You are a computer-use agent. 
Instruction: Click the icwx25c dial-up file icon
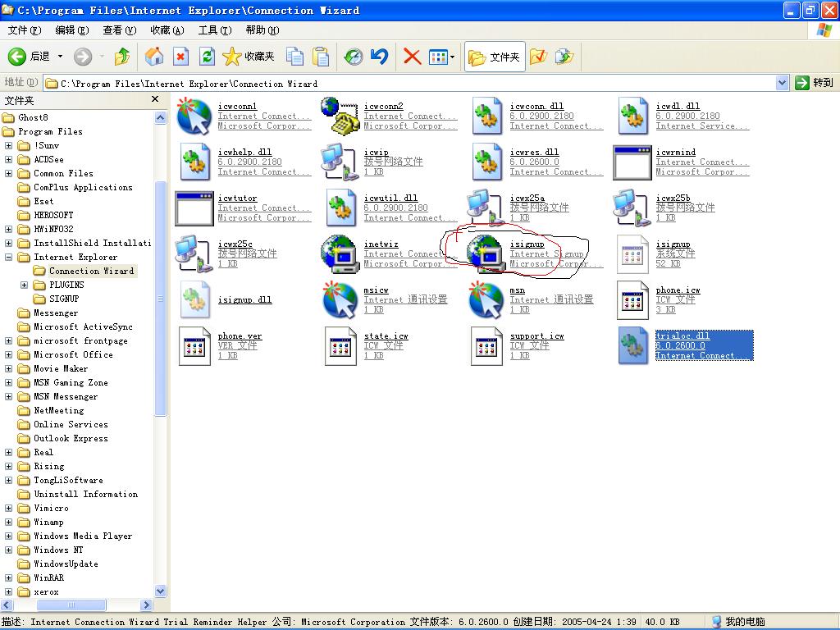tap(194, 254)
